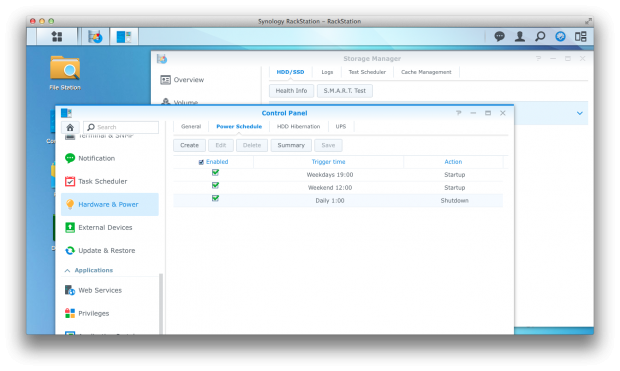Toggle the Enabled header checkbox

pos(201,162)
